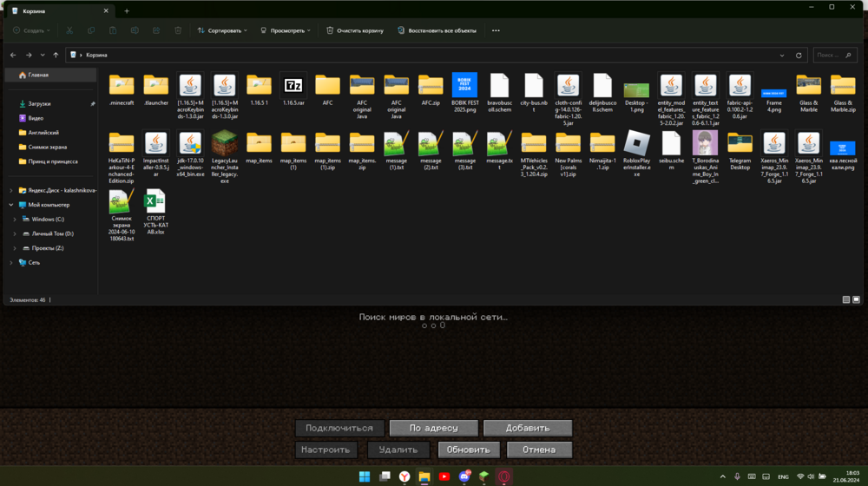Refresh the folder view
This screenshot has height=486, width=868.
799,55
